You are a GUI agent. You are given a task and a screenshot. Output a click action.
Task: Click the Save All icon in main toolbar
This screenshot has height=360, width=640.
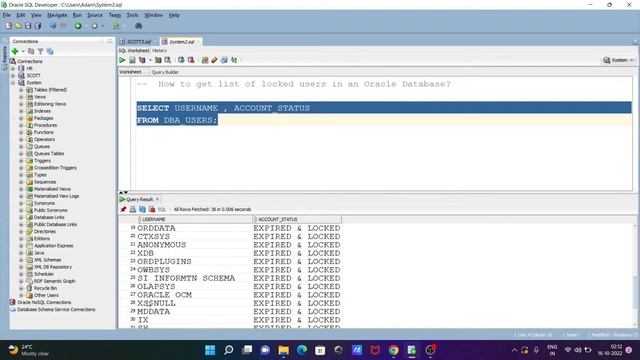[38, 26]
